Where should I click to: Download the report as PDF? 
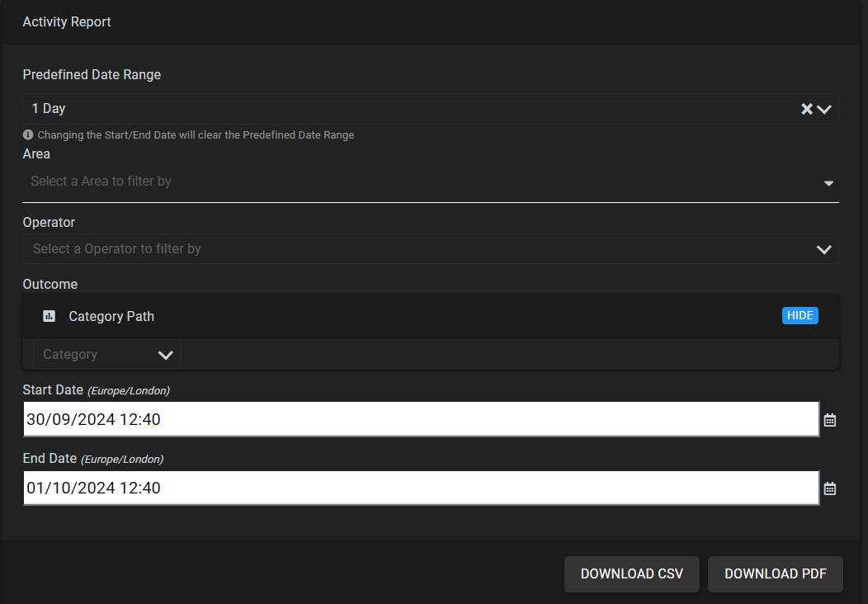pos(775,574)
